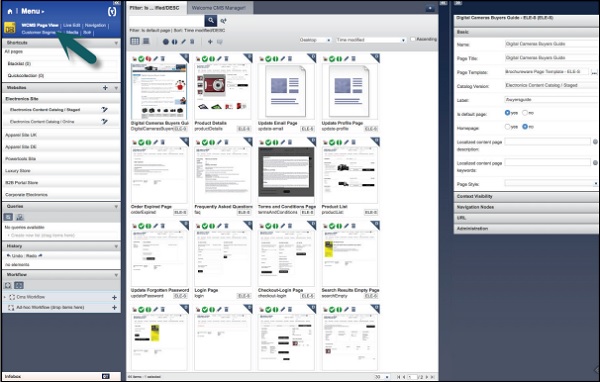Screen dimensions: 600x382
Task: Switch to the Welcome CMS Manager tab
Action: [219, 8]
